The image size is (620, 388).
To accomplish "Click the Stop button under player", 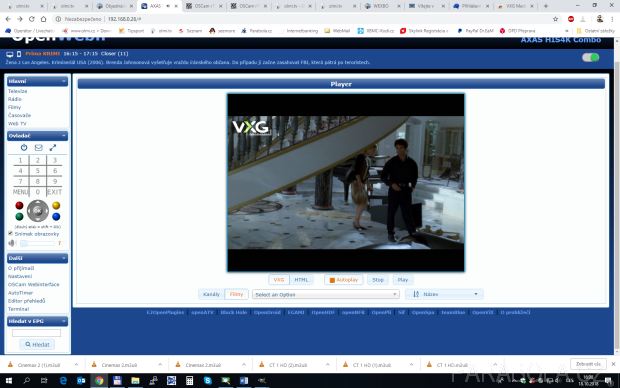I will click(378, 280).
